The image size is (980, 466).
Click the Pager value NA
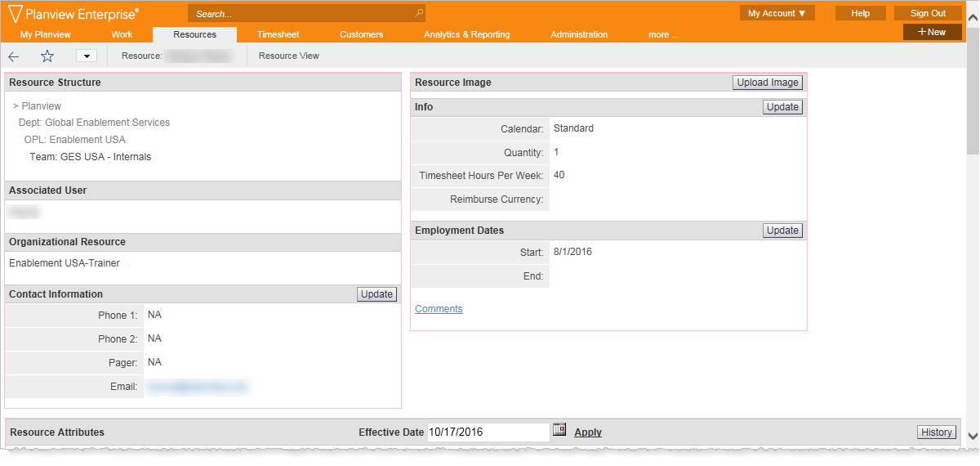(154, 362)
